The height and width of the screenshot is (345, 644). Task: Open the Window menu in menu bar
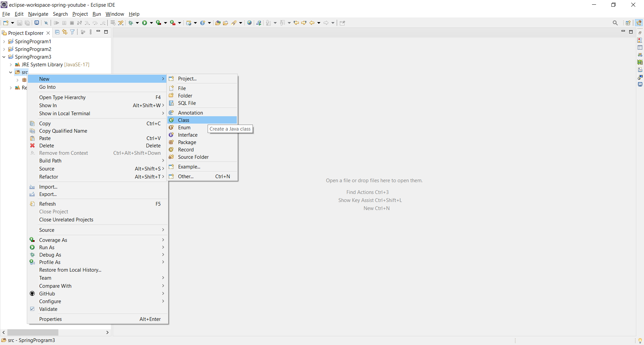point(115,14)
